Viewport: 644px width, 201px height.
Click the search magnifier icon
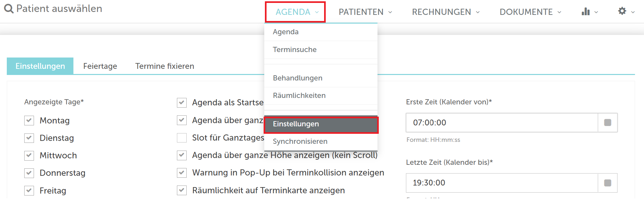tap(9, 9)
